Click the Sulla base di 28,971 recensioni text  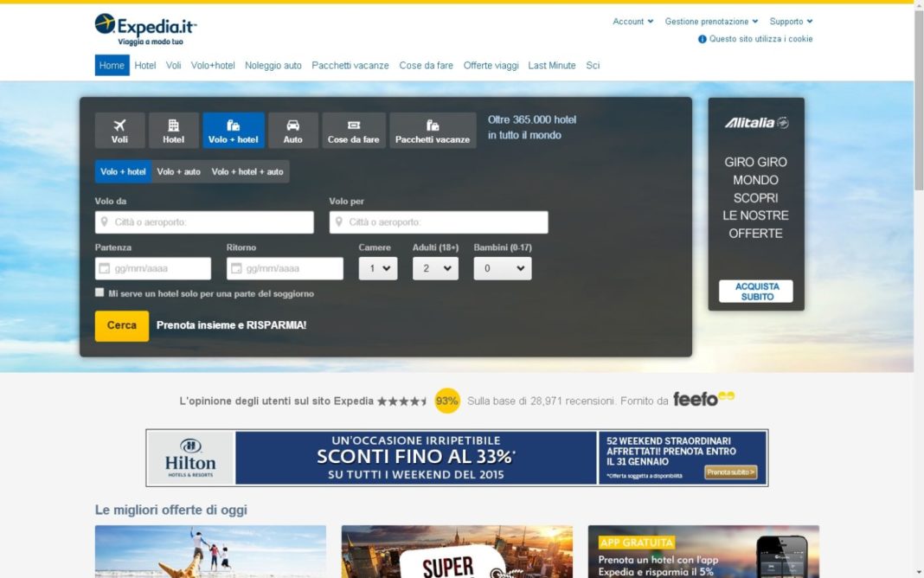(x=541, y=401)
